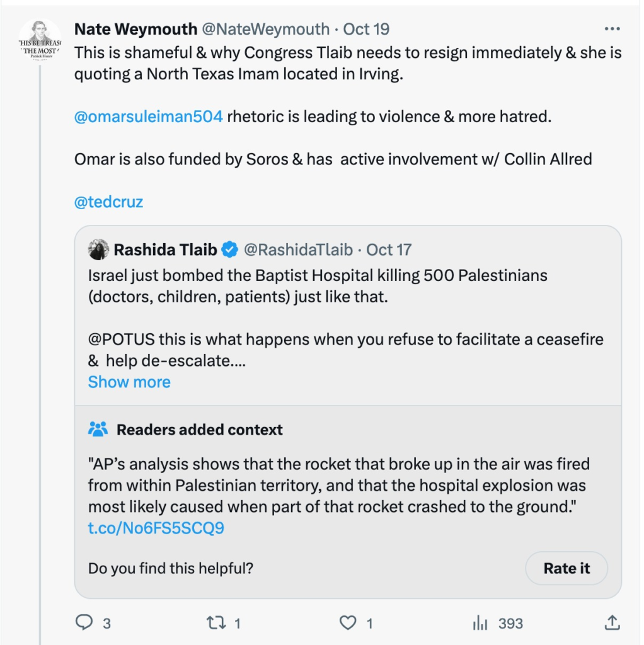Open analytics via the views bar icon
The image size is (644, 645).
coord(480,624)
